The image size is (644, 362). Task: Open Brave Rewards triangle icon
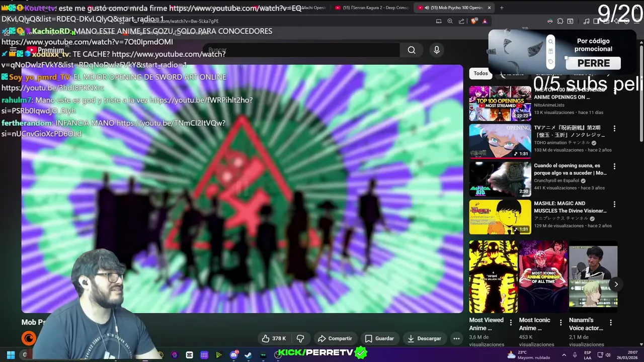click(485, 21)
